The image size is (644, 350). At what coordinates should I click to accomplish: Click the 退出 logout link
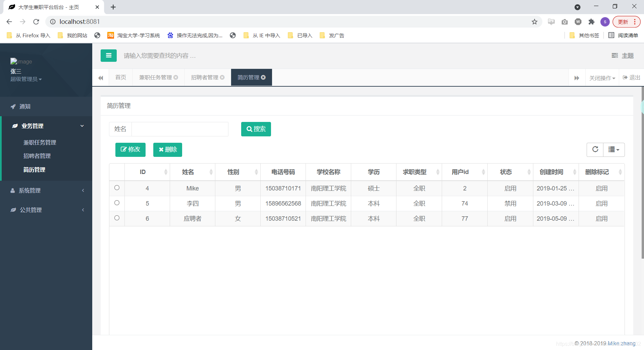click(x=632, y=78)
